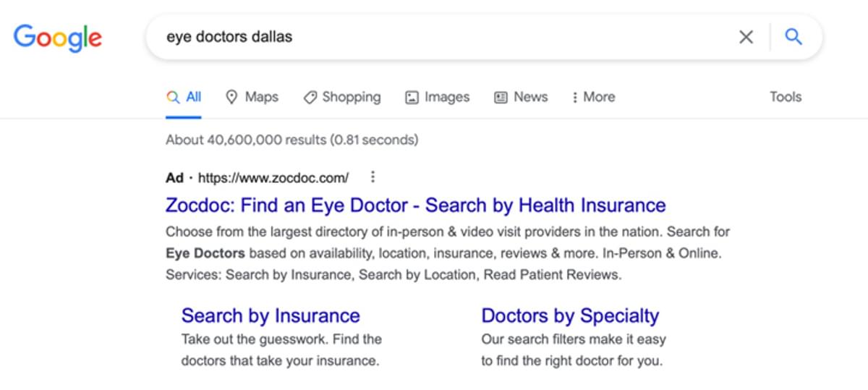
Task: Open the Search by Insurance sitelink
Action: [x=270, y=316]
